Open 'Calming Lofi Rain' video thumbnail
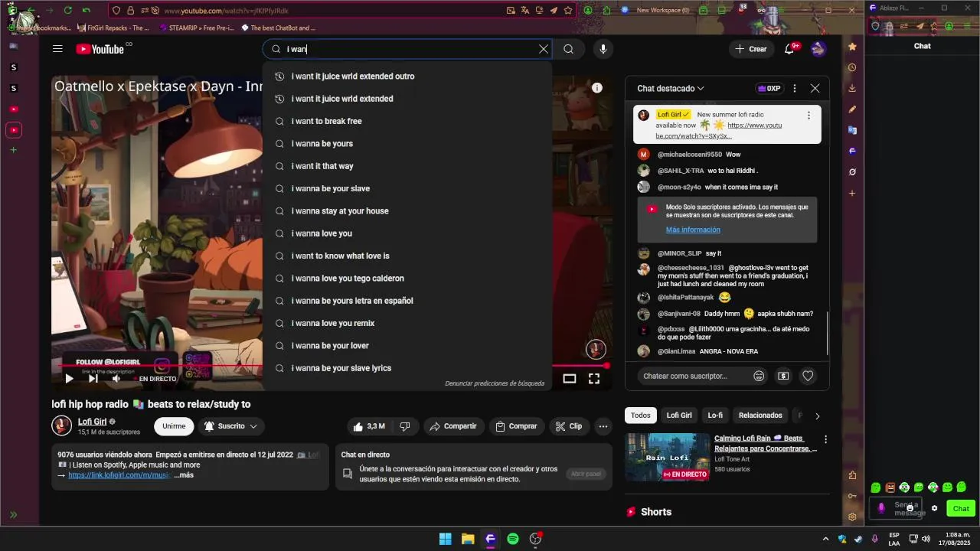The width and height of the screenshot is (980, 551). [668, 458]
